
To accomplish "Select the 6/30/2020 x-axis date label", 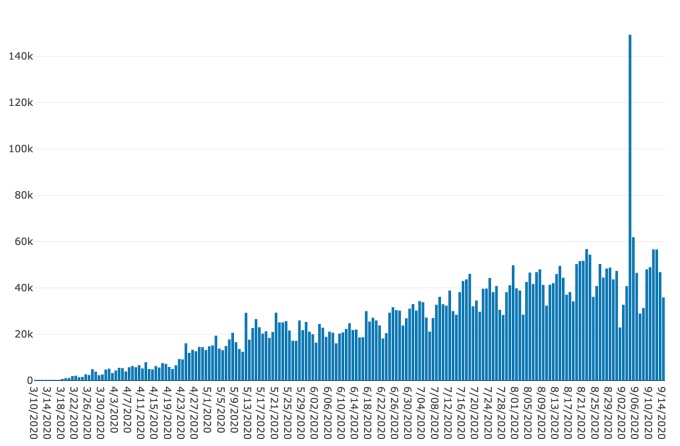I will 408,413.
